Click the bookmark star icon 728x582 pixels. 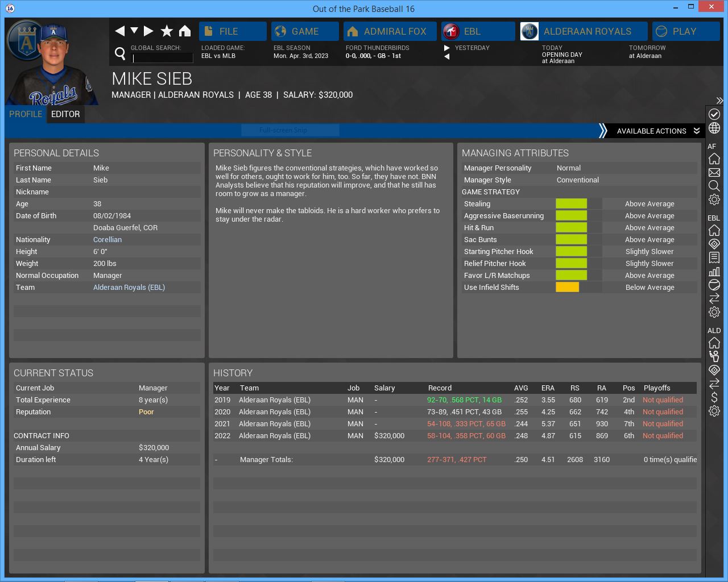[167, 31]
